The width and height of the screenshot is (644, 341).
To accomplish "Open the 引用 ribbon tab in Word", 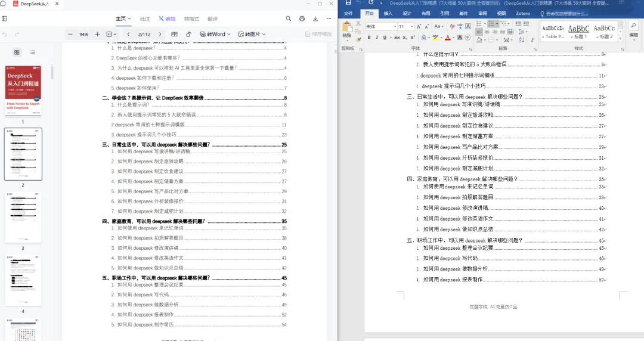I will click(445, 13).
